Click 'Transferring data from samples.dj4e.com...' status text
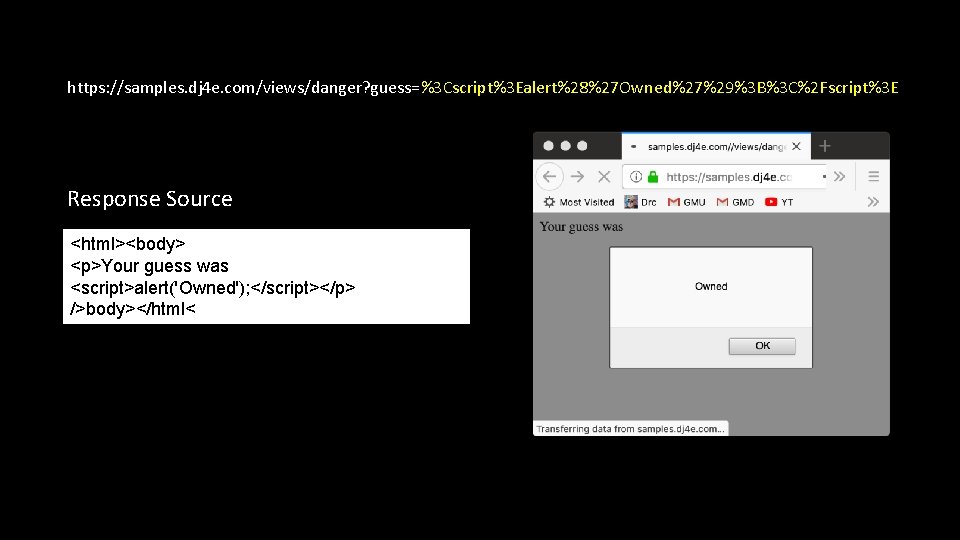The image size is (960, 540). tap(630, 429)
